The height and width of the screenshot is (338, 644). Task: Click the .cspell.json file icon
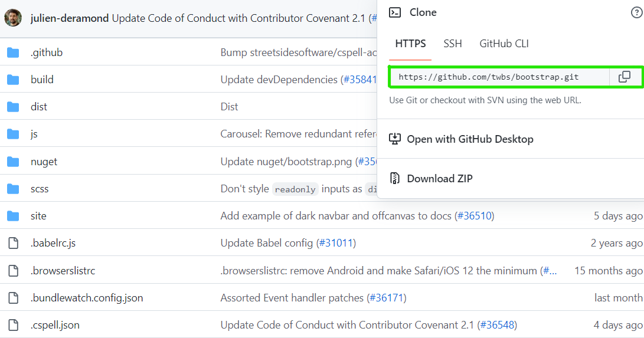pos(14,325)
